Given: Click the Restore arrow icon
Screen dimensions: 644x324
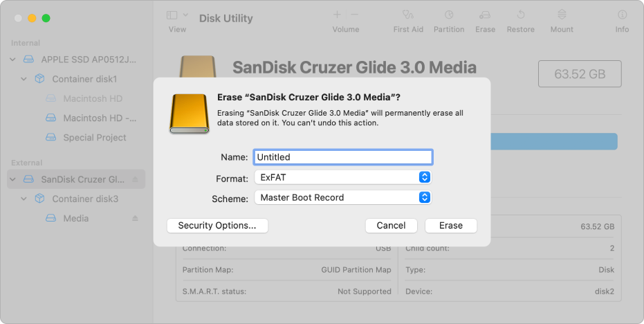Looking at the screenshot, I should tap(520, 15).
